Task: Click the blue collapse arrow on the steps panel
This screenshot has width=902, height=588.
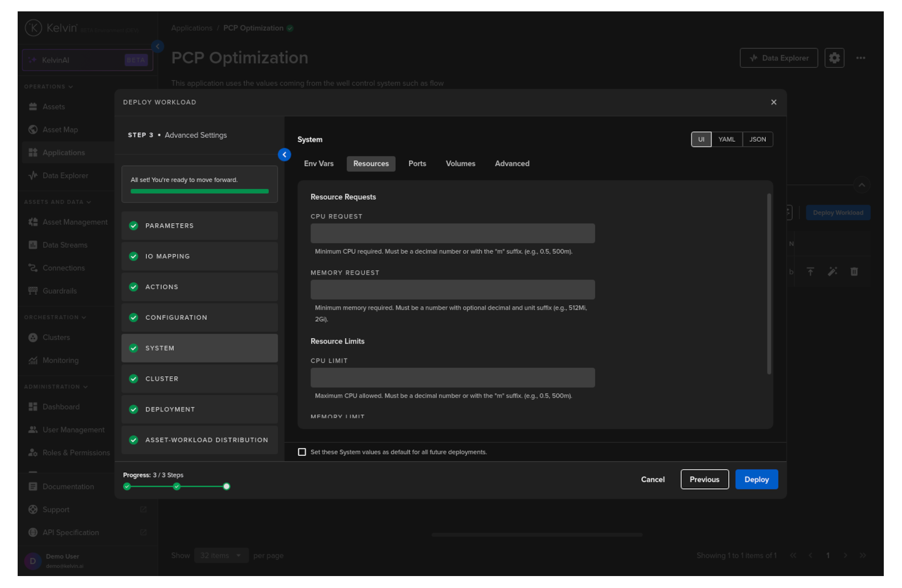Action: coord(284,155)
